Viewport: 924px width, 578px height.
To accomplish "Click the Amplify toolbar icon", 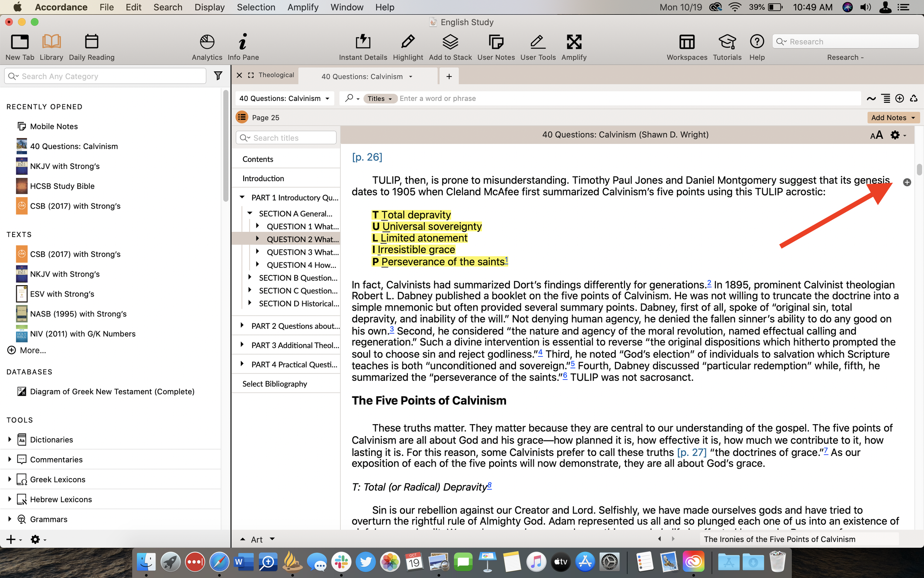I will (574, 47).
